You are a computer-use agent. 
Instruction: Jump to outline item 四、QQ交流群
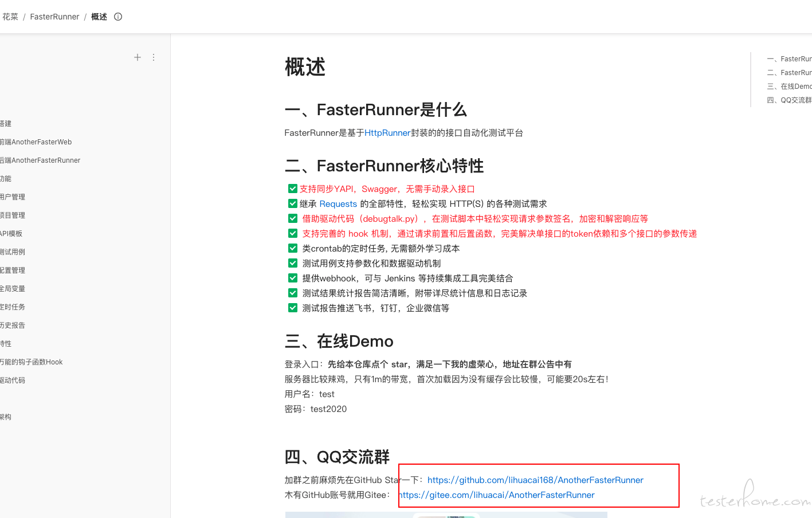tap(790, 100)
